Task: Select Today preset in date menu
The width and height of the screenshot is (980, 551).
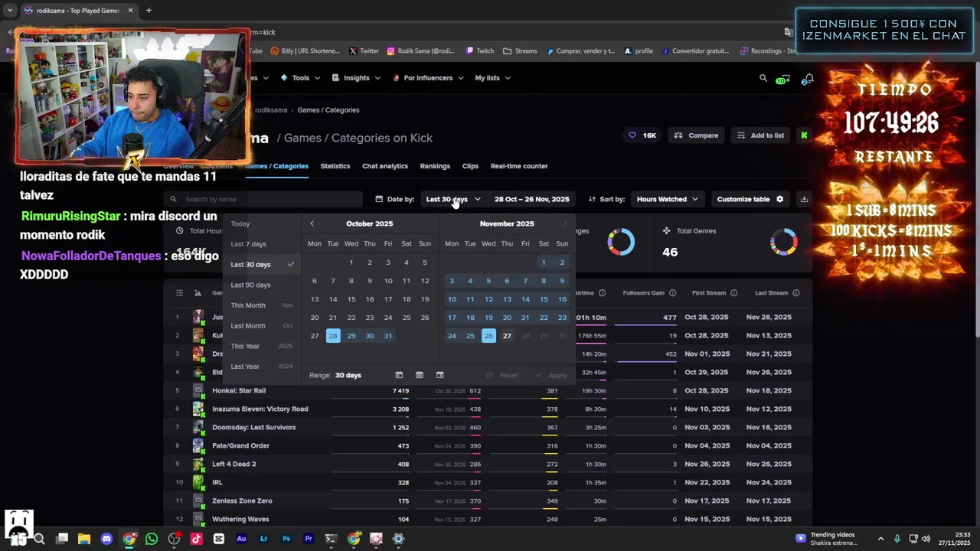Action: [263, 223]
